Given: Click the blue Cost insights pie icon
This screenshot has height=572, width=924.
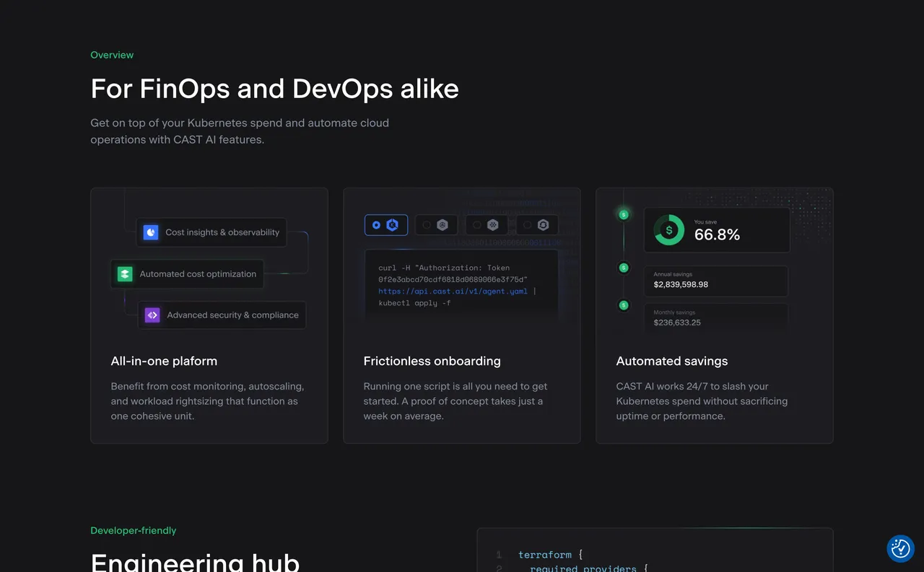Looking at the screenshot, I should click(151, 232).
